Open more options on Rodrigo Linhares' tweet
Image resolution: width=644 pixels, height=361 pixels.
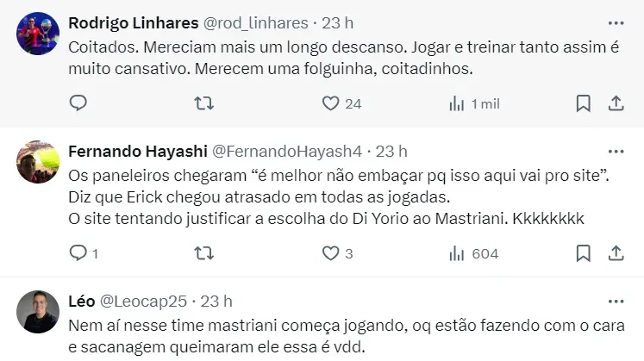(616, 22)
